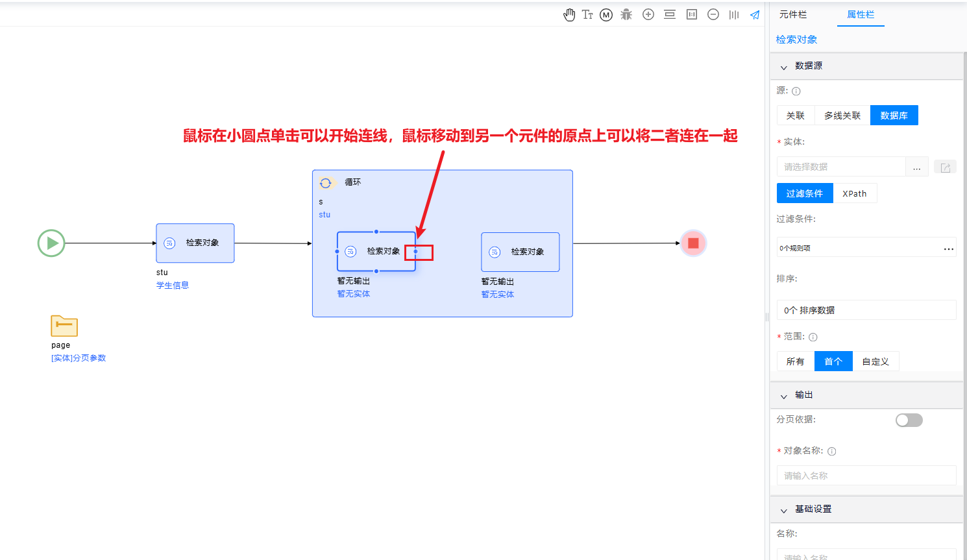Collapse the 输出 section

tap(783, 396)
